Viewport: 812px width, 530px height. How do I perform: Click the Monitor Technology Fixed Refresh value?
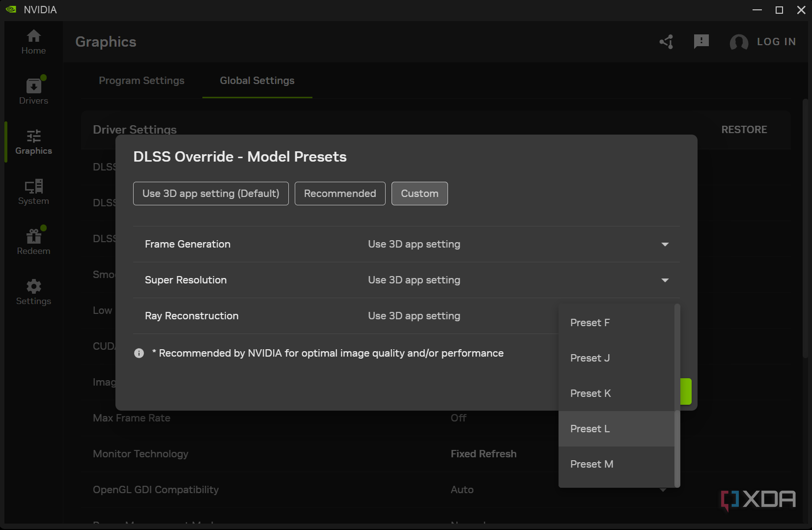pyautogui.click(x=483, y=454)
